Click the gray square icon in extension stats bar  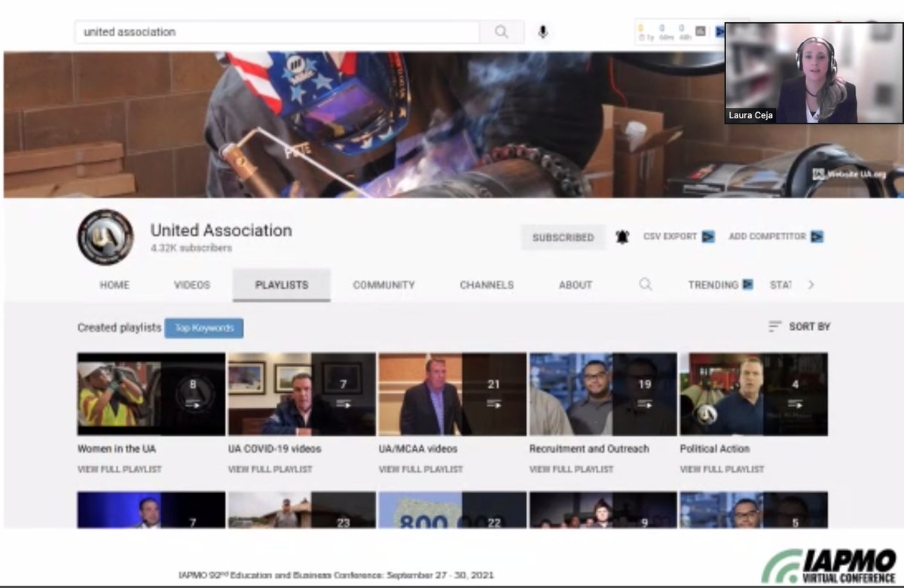pyautogui.click(x=701, y=32)
